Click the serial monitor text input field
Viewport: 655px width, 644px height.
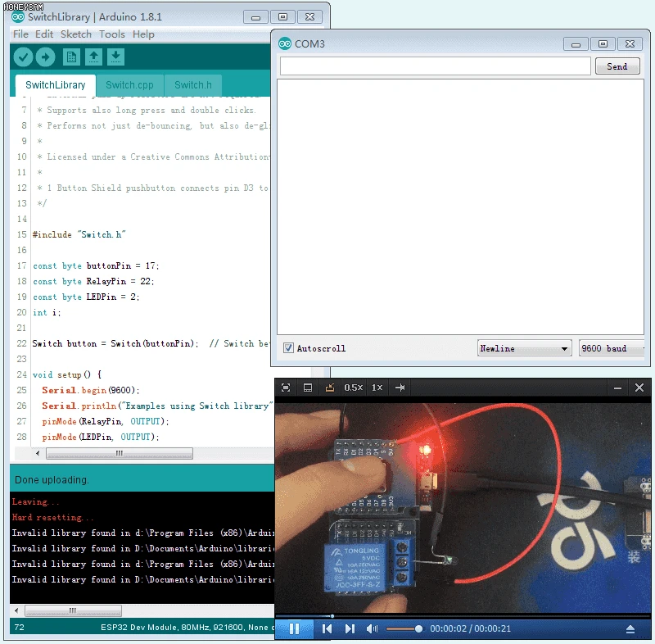pyautogui.click(x=434, y=65)
